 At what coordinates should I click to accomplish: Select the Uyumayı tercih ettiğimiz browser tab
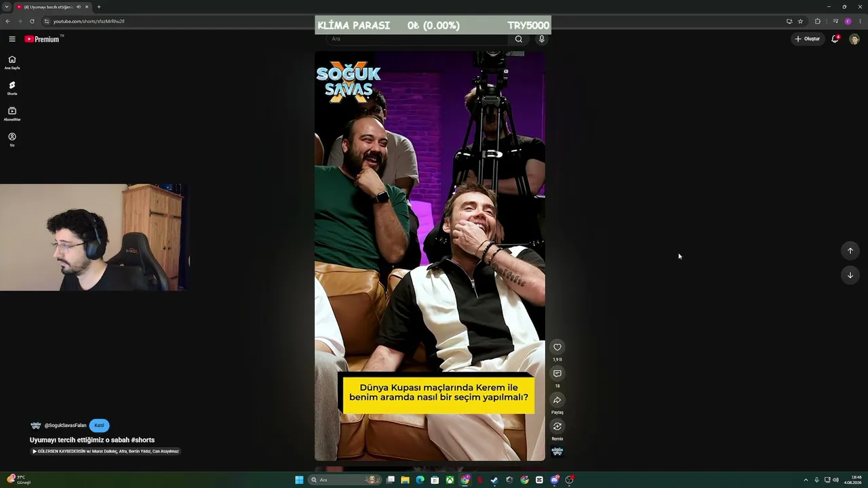[x=53, y=7]
